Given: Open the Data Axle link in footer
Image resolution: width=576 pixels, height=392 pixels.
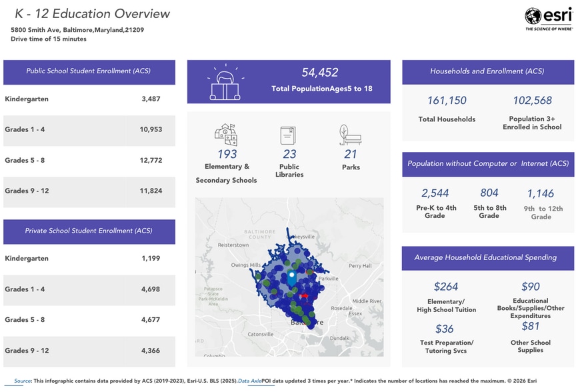Looking at the screenshot, I should coord(249,381).
